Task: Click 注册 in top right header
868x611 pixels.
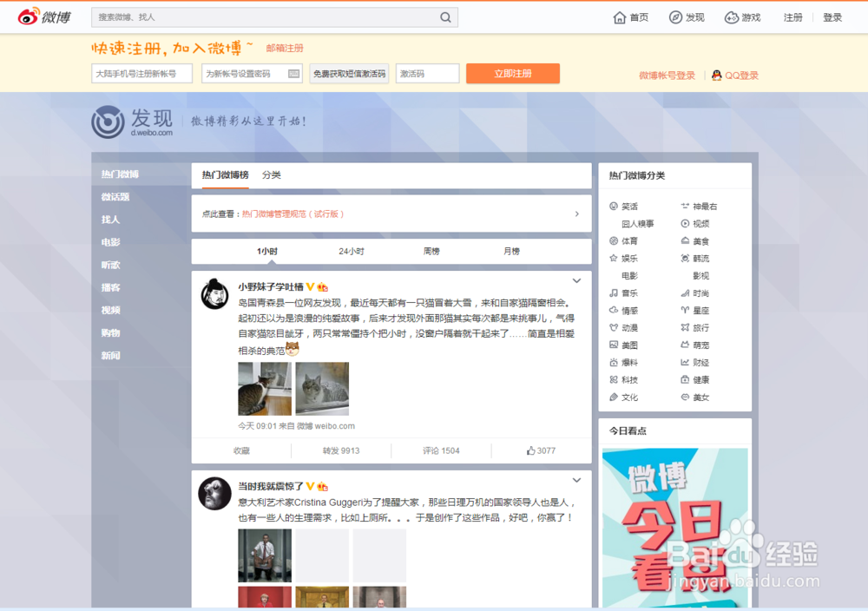Action: click(792, 17)
